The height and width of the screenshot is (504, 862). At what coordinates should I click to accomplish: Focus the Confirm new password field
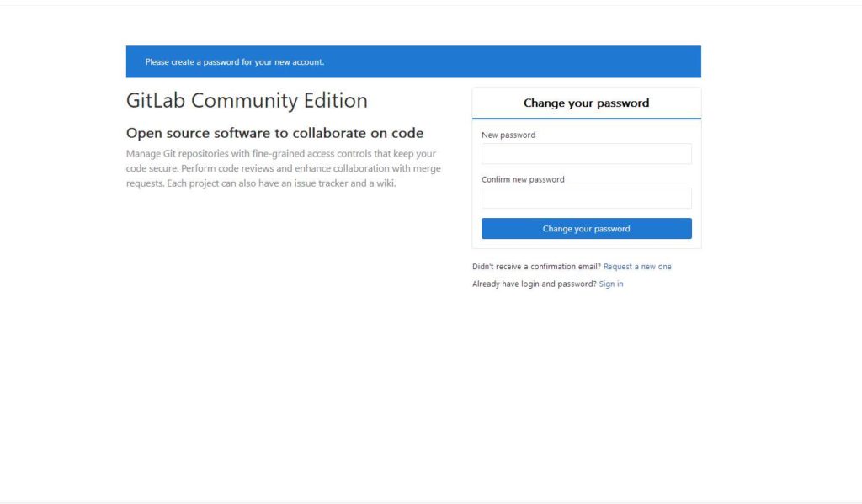[586, 199]
